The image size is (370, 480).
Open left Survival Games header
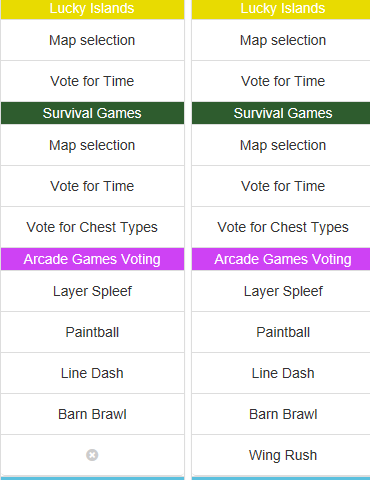(x=92, y=113)
